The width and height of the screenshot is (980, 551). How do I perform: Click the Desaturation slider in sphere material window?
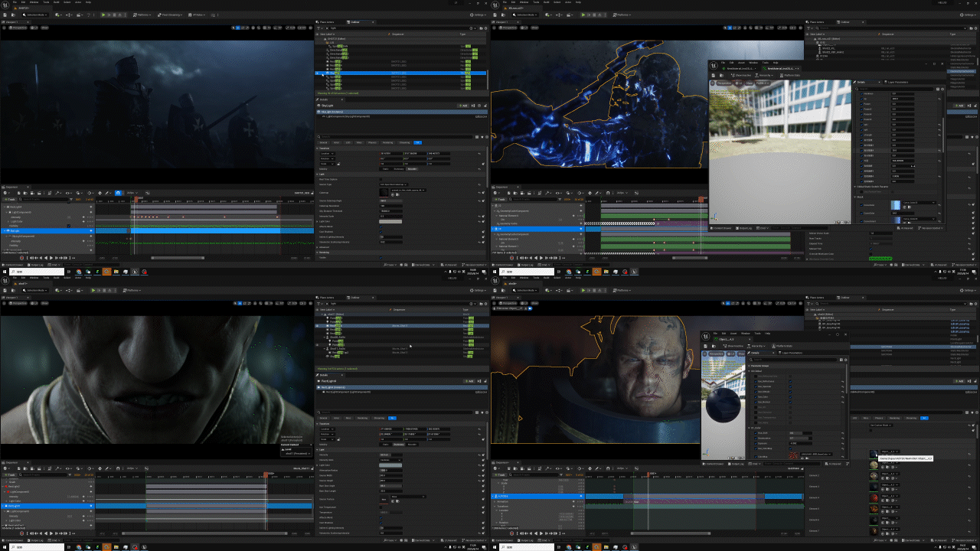tap(801, 439)
